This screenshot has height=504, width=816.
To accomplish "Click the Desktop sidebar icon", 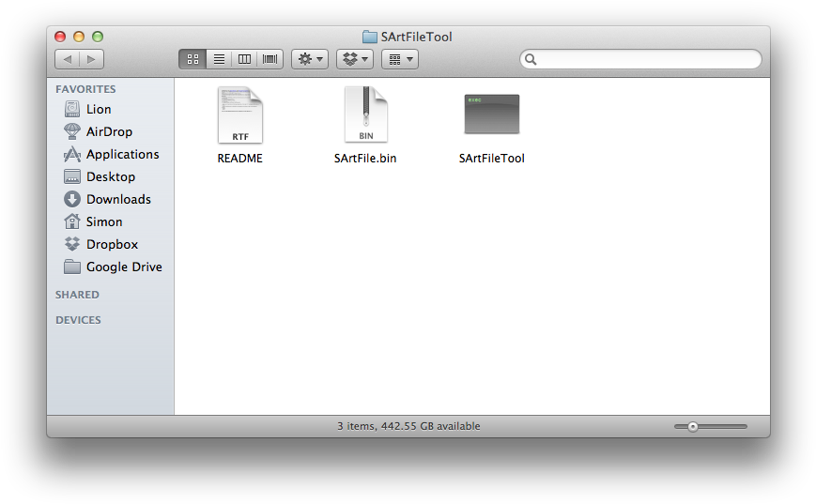I will click(72, 176).
